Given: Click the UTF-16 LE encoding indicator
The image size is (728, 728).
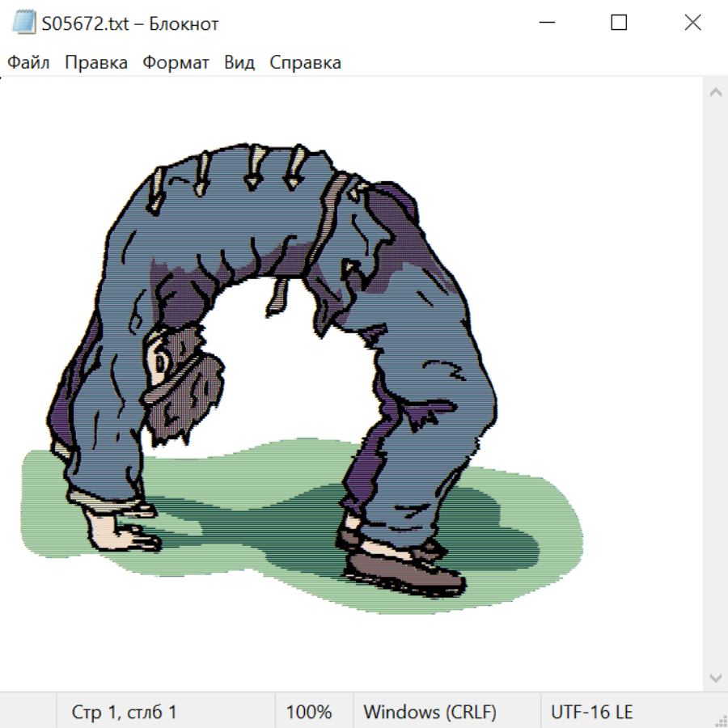Looking at the screenshot, I should [x=591, y=713].
